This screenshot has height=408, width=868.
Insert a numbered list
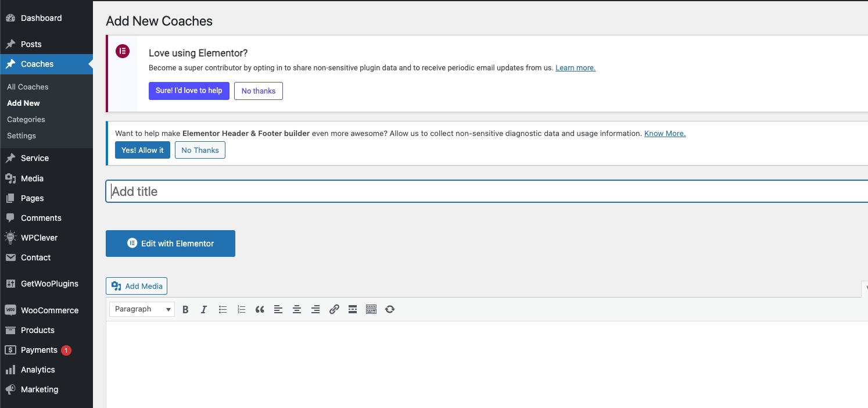pos(241,310)
